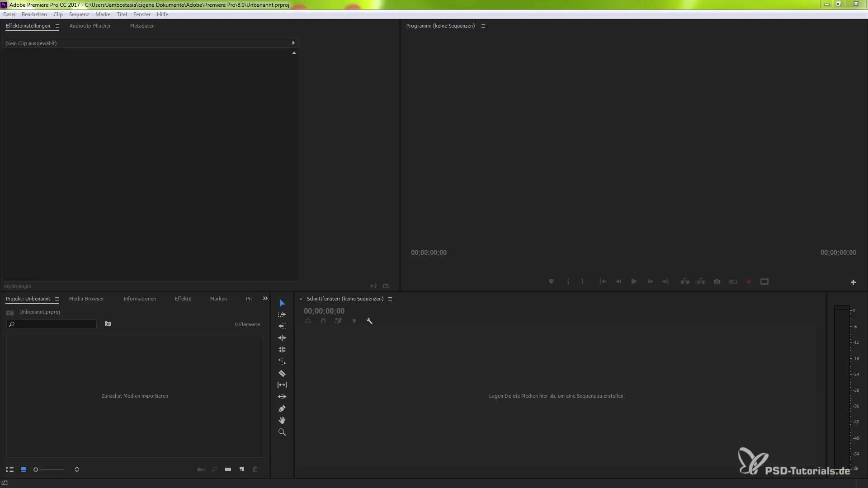The width and height of the screenshot is (868, 488).
Task: Select the Track Select Backward tool
Action: pos(282,326)
